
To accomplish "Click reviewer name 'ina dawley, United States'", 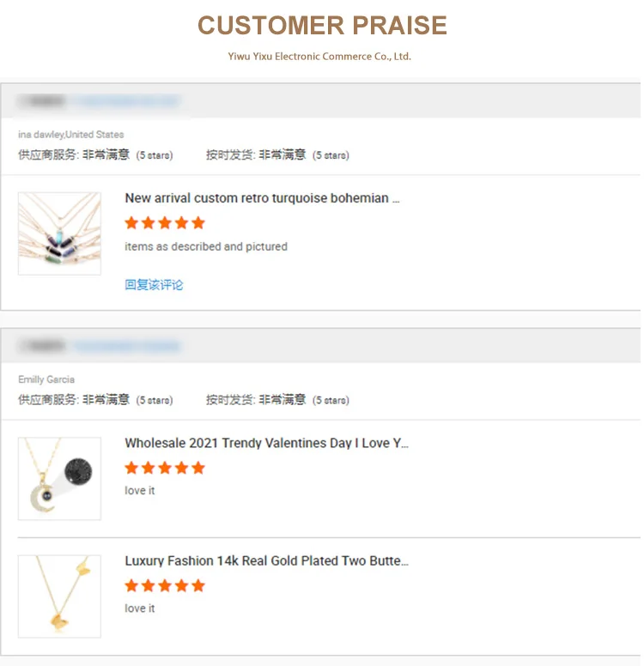I will [x=71, y=135].
